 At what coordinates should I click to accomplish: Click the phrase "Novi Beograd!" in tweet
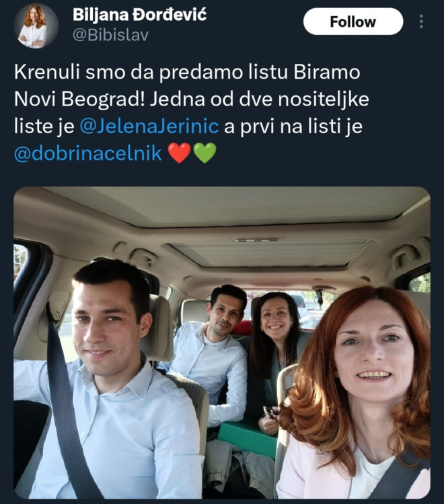tap(79, 99)
